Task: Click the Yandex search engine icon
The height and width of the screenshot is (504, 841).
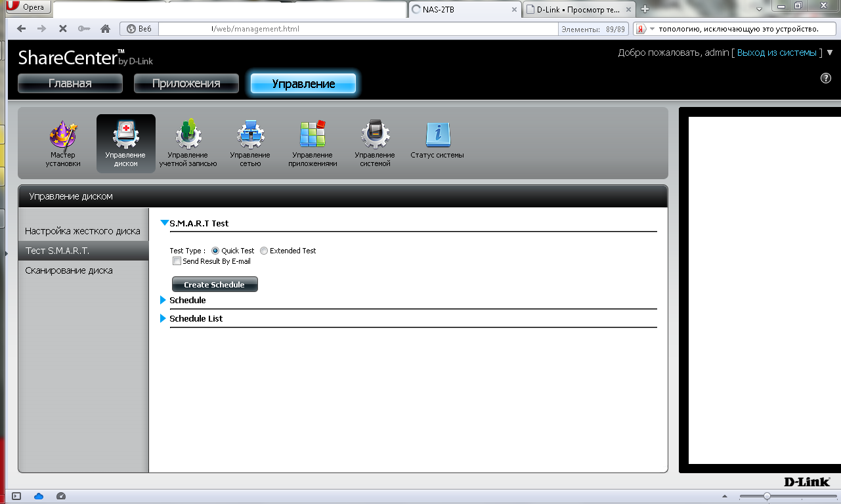Action: (x=640, y=29)
